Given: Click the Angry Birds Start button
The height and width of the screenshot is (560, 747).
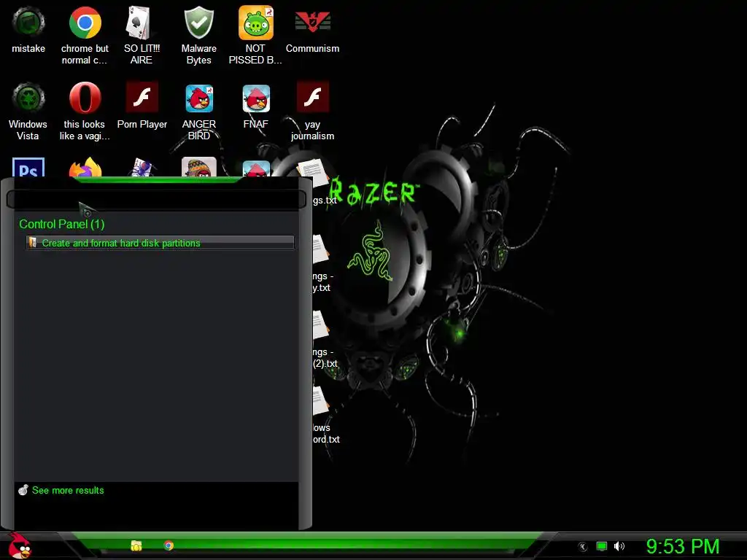Looking at the screenshot, I should 20,545.
